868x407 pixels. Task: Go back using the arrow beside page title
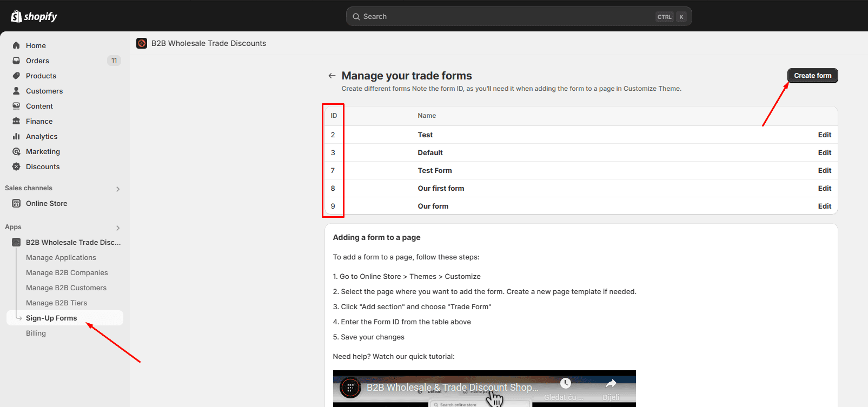[332, 76]
